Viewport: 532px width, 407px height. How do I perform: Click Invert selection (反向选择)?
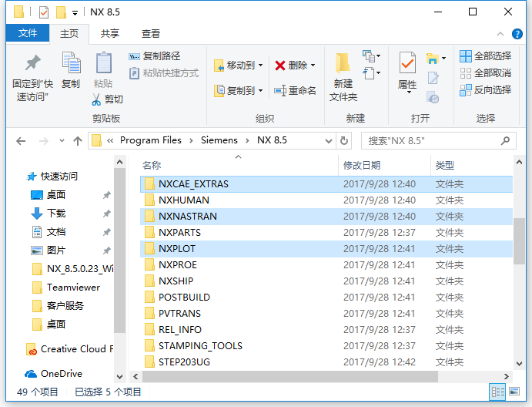click(x=485, y=90)
